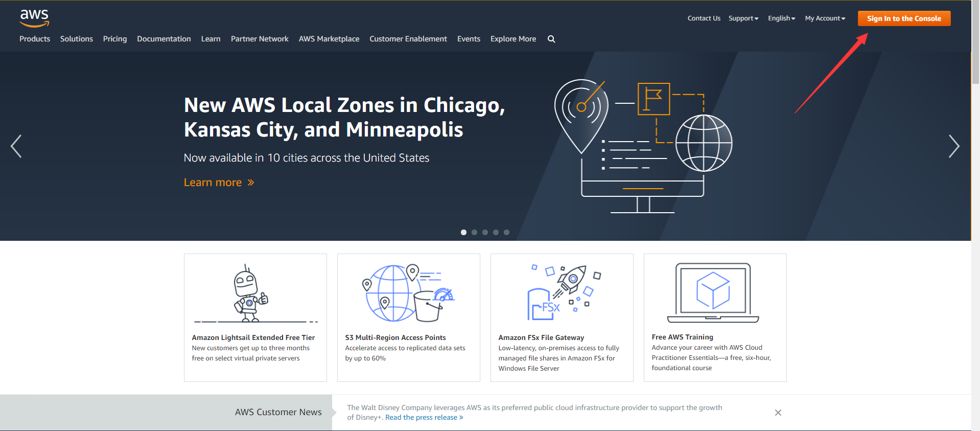980x431 pixels.
Task: Open the search magnifier icon
Action: tap(551, 39)
